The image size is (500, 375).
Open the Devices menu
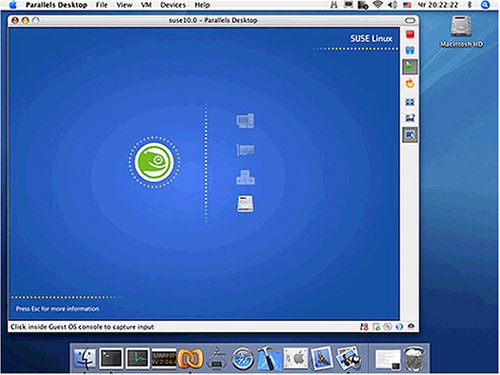coord(173,5)
